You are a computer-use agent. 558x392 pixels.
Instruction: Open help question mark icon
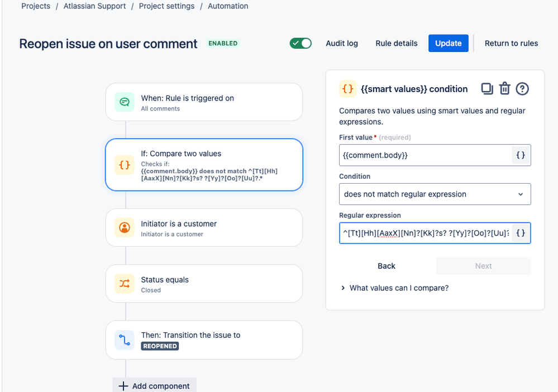(522, 89)
